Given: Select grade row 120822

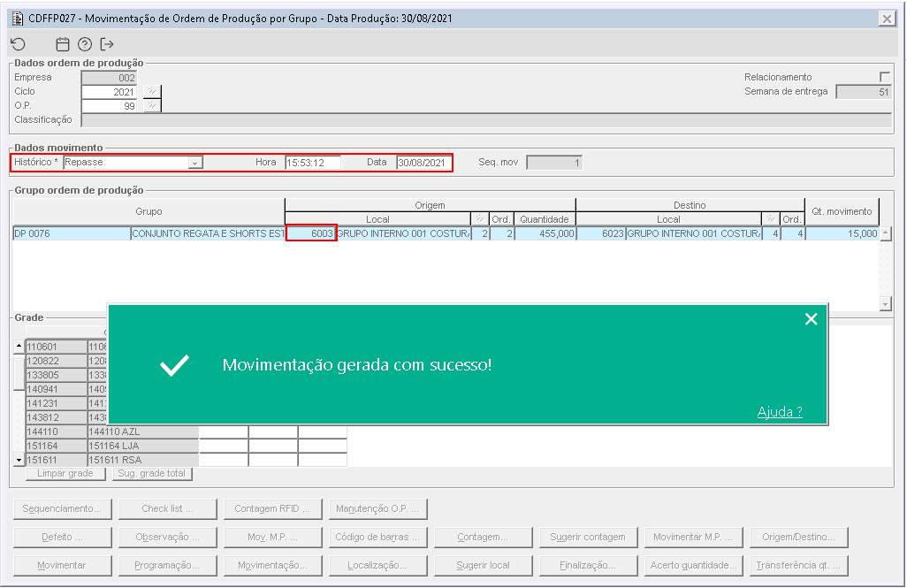Looking at the screenshot, I should pyautogui.click(x=57, y=361).
